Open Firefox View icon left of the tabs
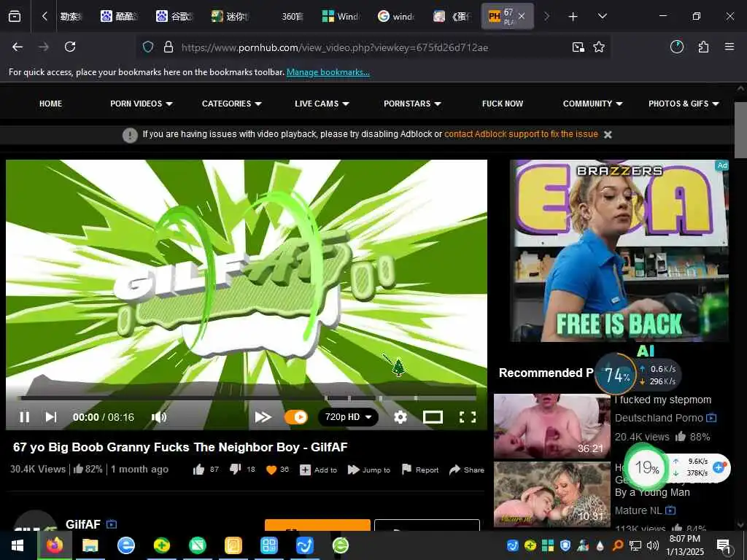This screenshot has height=560, width=747. (15, 16)
